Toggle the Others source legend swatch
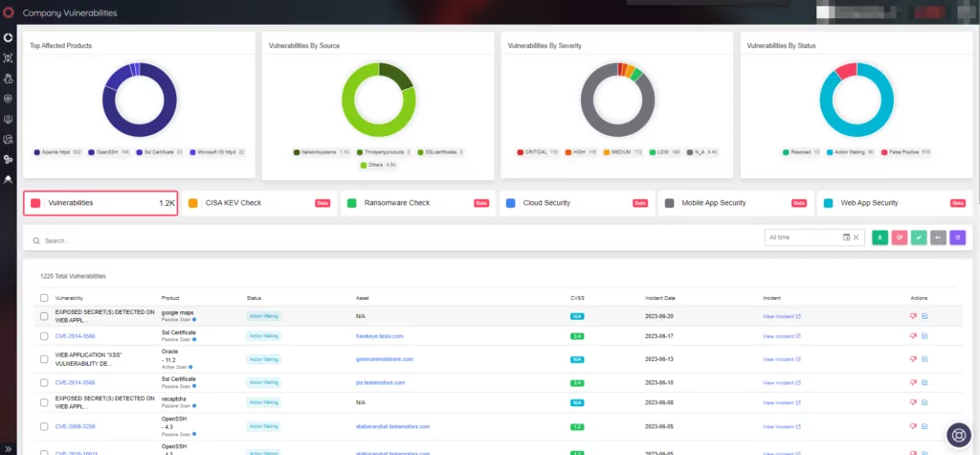The width and height of the screenshot is (980, 455). tap(363, 165)
